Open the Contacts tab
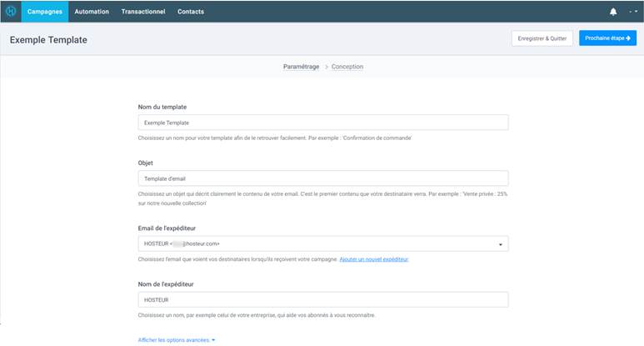The height and width of the screenshot is (346, 644). [x=191, y=12]
